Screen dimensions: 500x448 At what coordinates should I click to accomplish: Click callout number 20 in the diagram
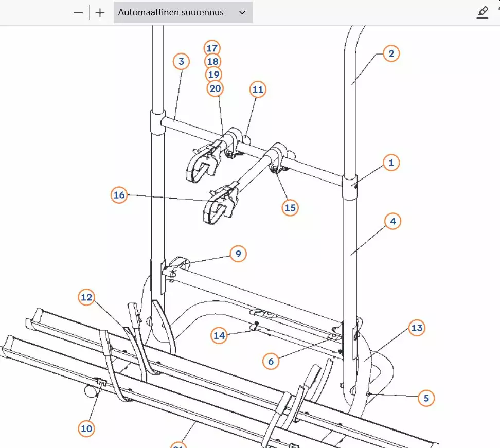[x=215, y=88]
